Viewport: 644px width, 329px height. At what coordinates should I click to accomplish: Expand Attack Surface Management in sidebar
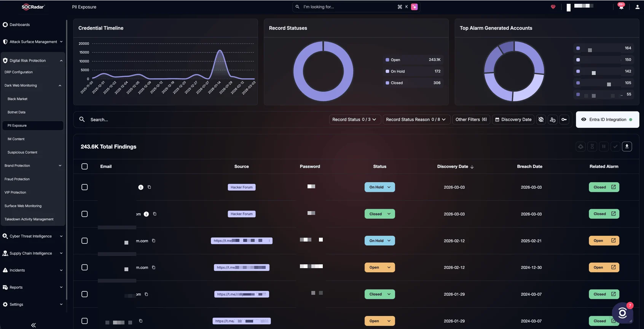pyautogui.click(x=33, y=42)
